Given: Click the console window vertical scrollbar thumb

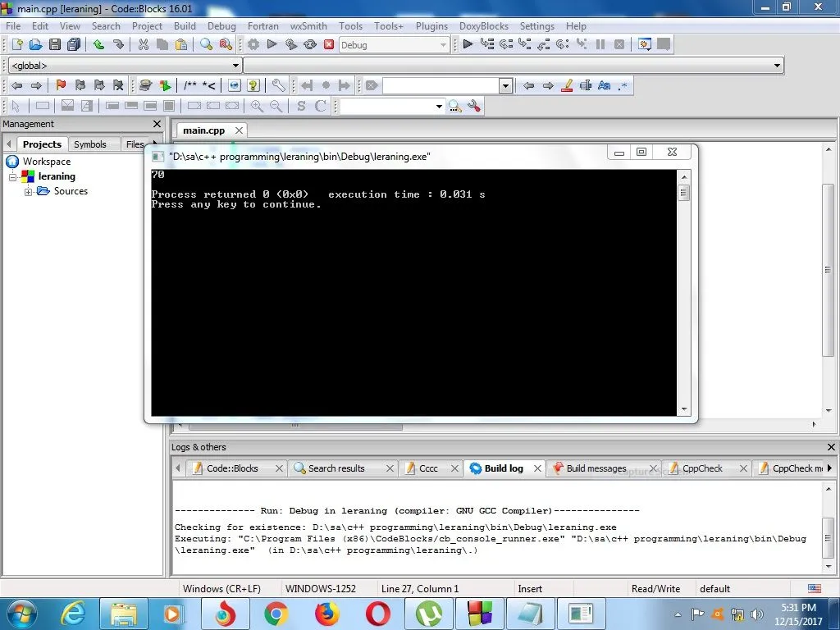Looking at the screenshot, I should pos(683,192).
